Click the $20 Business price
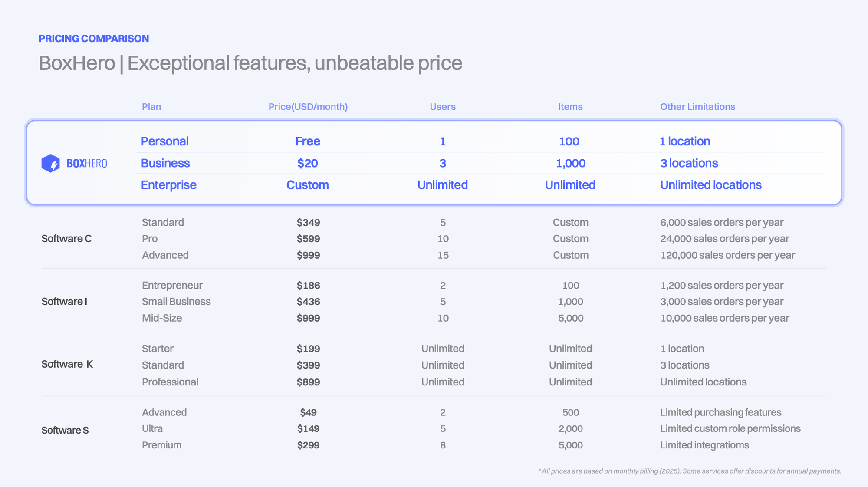 [307, 163]
